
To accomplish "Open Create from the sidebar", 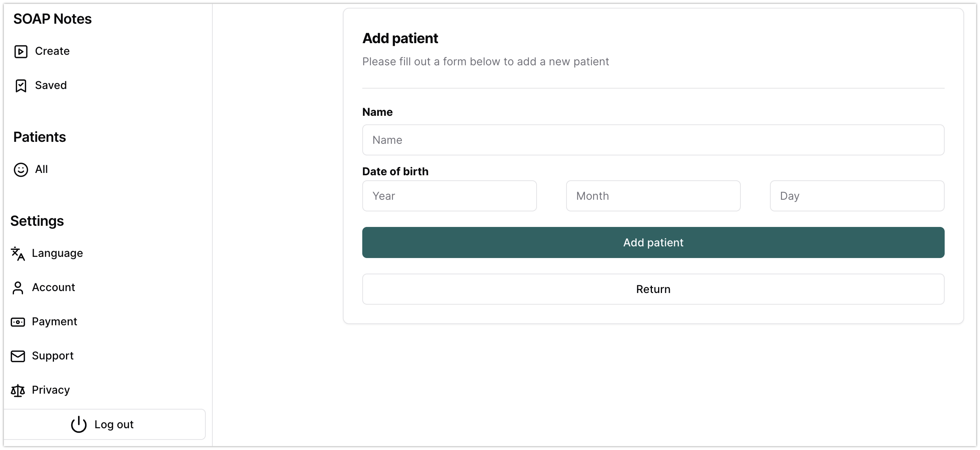I will pyautogui.click(x=52, y=51).
